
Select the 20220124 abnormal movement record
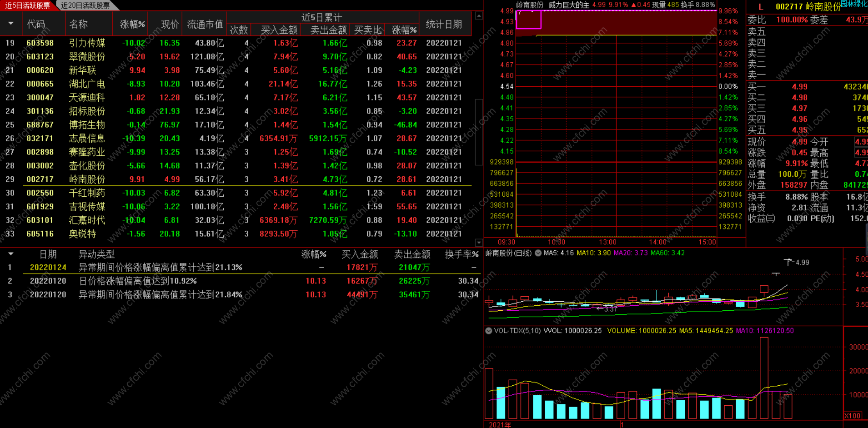pyautogui.click(x=240, y=267)
